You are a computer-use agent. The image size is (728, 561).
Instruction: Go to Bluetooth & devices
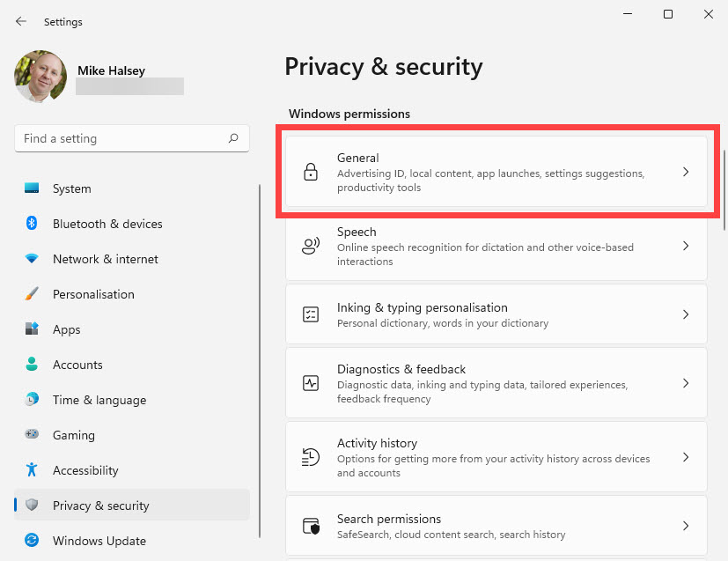pos(132,224)
